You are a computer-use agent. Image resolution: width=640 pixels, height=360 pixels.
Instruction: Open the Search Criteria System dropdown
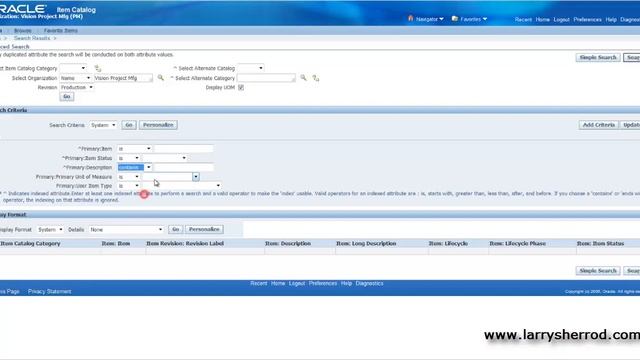click(x=103, y=125)
